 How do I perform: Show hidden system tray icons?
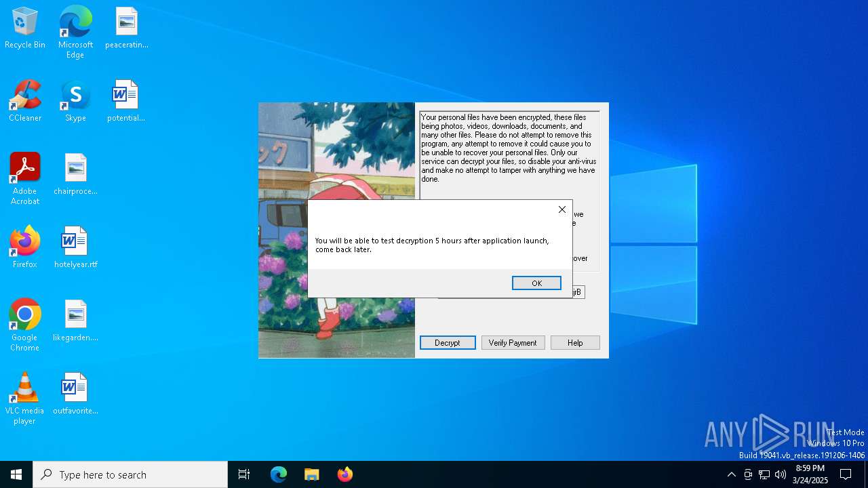(x=731, y=474)
